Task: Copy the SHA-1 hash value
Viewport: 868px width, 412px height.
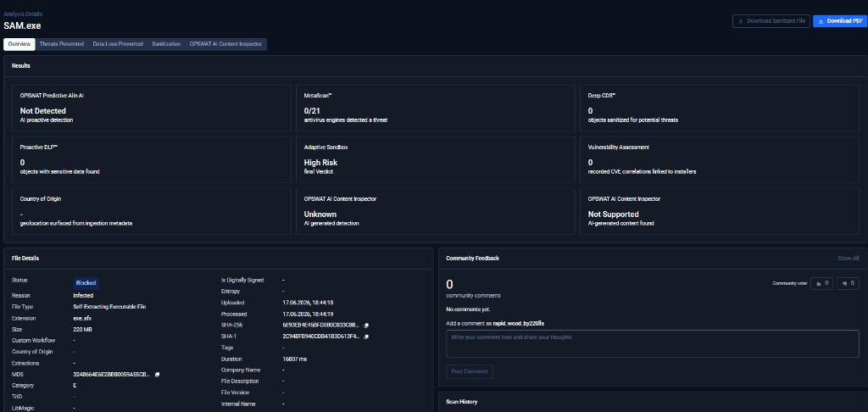Action: tap(366, 337)
